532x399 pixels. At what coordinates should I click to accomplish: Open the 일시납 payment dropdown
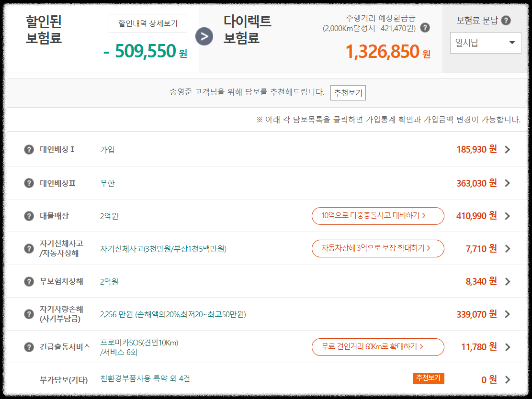(x=485, y=43)
